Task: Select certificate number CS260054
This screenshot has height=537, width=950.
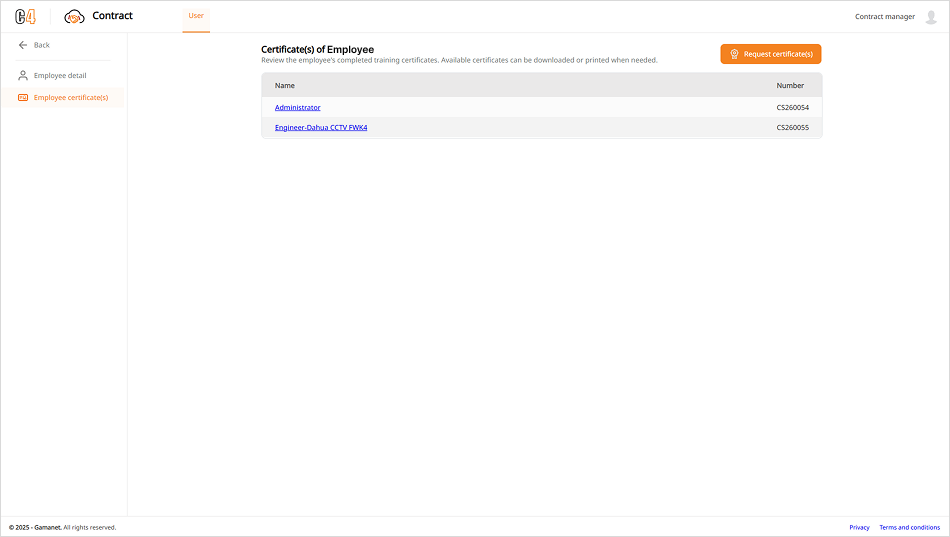Action: (x=792, y=107)
